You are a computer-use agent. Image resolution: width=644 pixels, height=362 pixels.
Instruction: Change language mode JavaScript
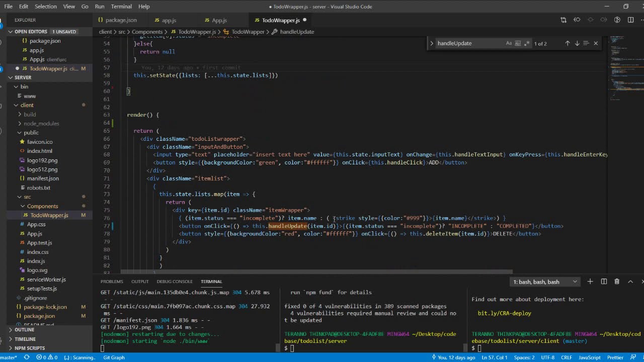[x=590, y=357]
